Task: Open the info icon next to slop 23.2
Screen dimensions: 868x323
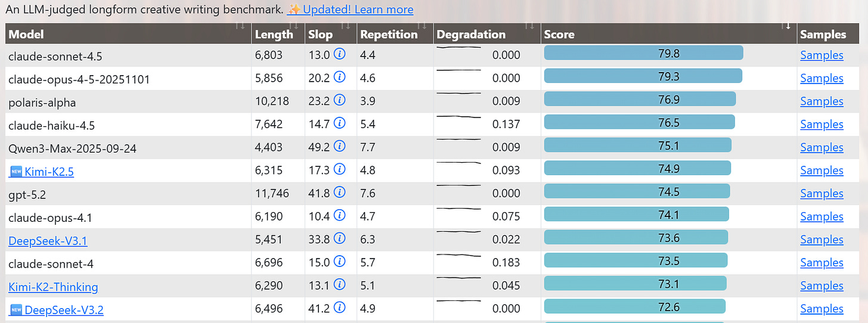Action: click(340, 101)
